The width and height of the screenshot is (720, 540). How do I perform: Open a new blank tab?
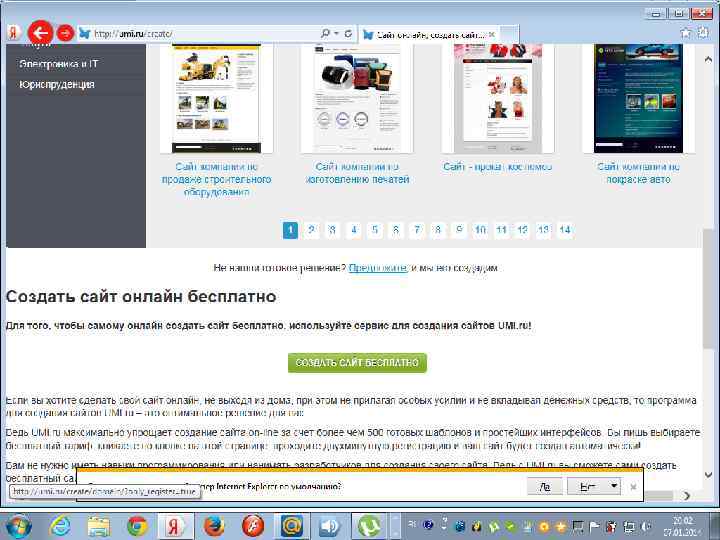(x=509, y=34)
